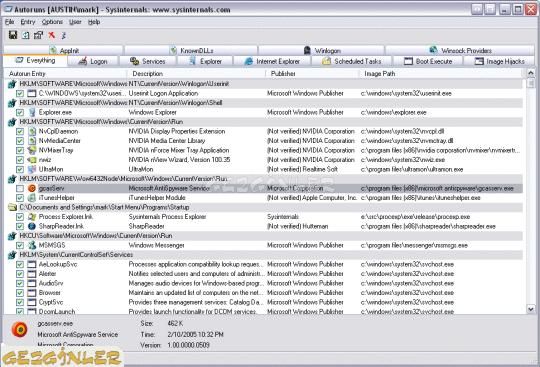Click the UltraMon entry icon
540x367 pixels.
pos(32,169)
